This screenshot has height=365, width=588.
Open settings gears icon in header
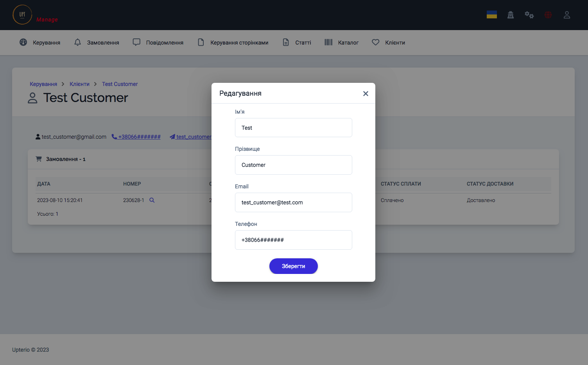point(529,15)
